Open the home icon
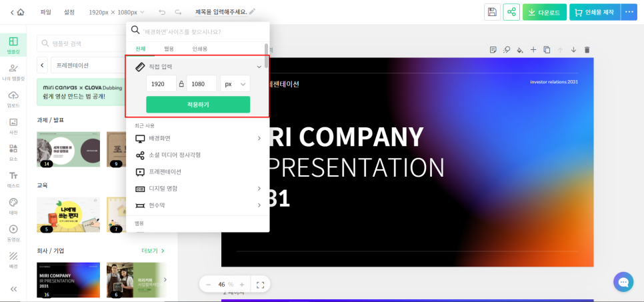 [21, 12]
